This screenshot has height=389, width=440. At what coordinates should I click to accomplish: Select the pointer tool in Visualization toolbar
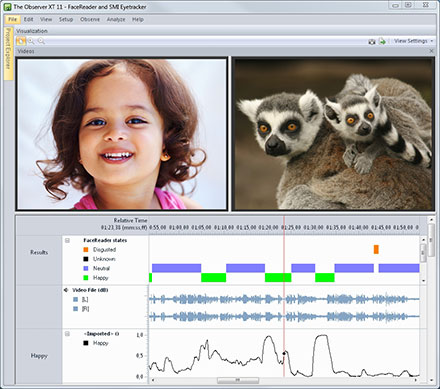(x=21, y=41)
